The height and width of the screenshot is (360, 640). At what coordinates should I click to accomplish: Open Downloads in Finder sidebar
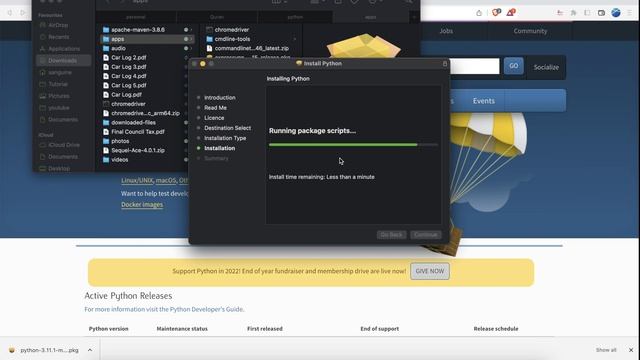tap(64, 60)
